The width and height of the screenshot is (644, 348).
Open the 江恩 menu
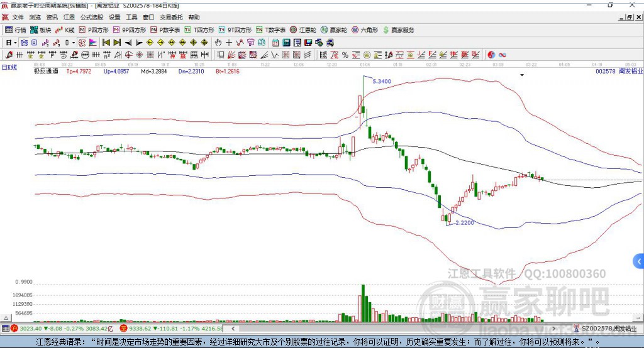[x=69, y=17]
